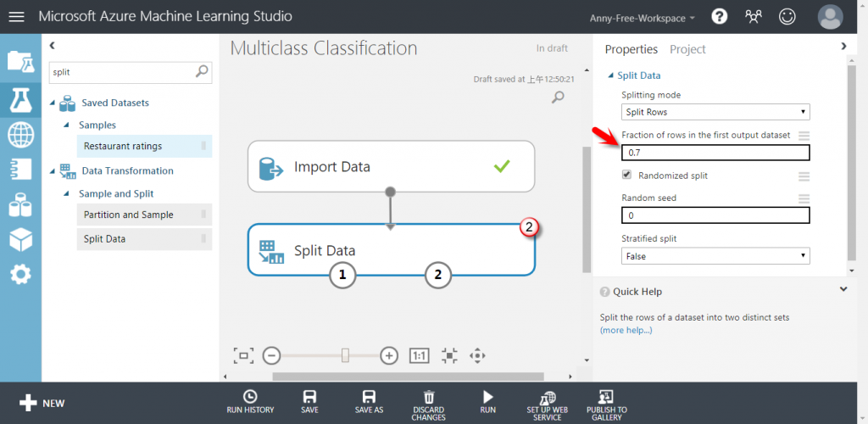Open the Splitting mode dropdown
The image size is (868, 424).
pos(715,112)
